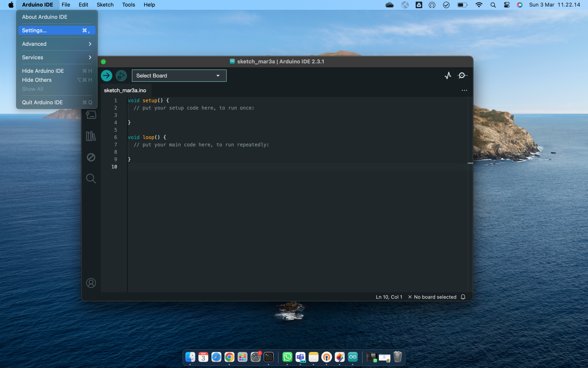Open the Library Manager sidebar panel
The height and width of the screenshot is (368, 588).
(91, 136)
